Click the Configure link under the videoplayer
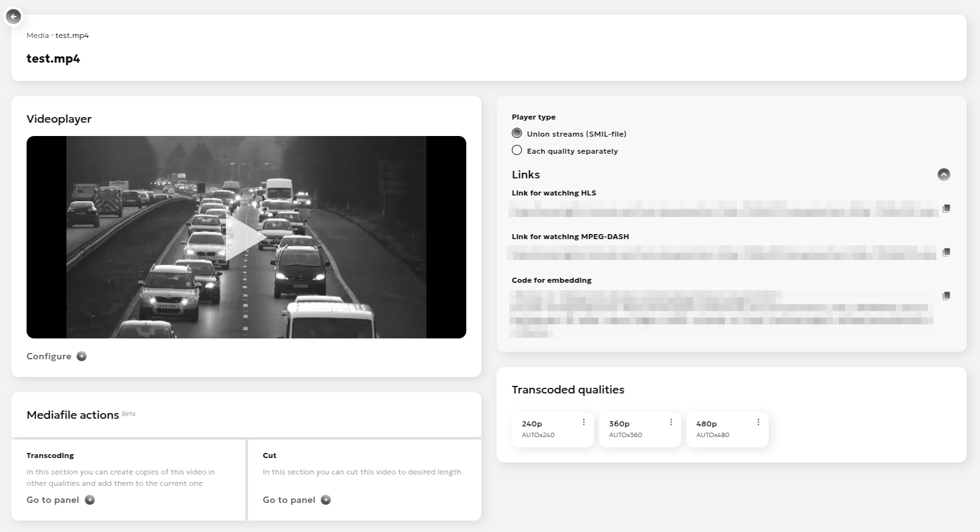The height and width of the screenshot is (532, 980). [x=49, y=356]
